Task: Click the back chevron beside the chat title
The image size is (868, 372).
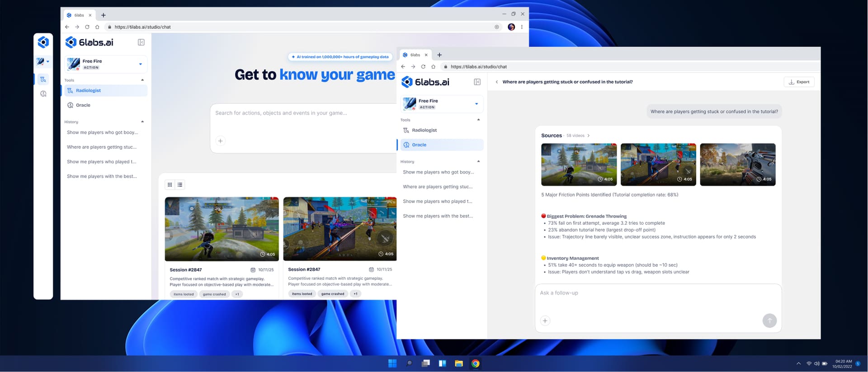Action: [497, 82]
